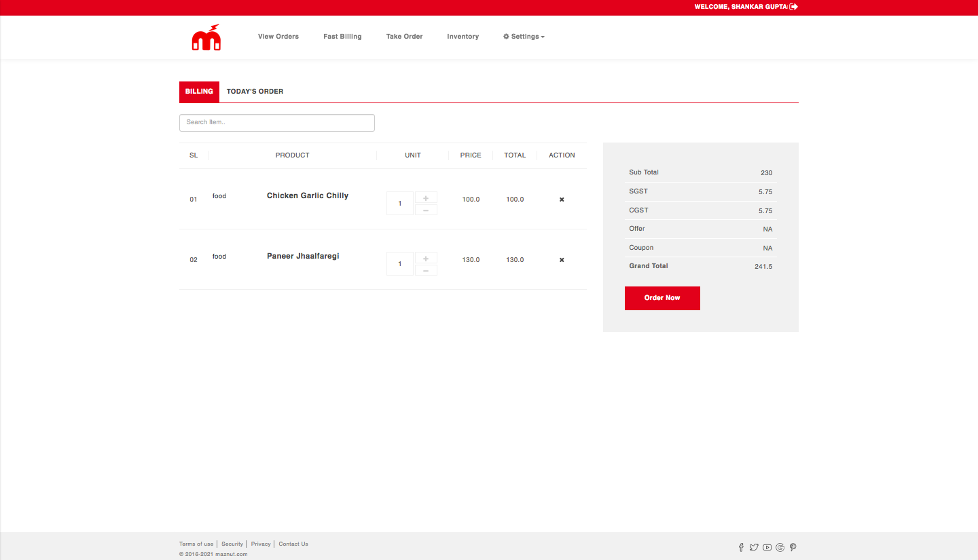Increase Chicken Garlic Chilly quantity with plus
Viewport: 978px width, 560px height.
[x=426, y=198]
